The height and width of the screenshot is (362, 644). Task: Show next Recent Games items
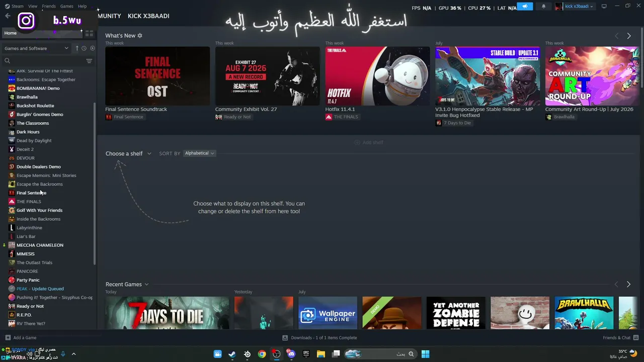pos(628,285)
